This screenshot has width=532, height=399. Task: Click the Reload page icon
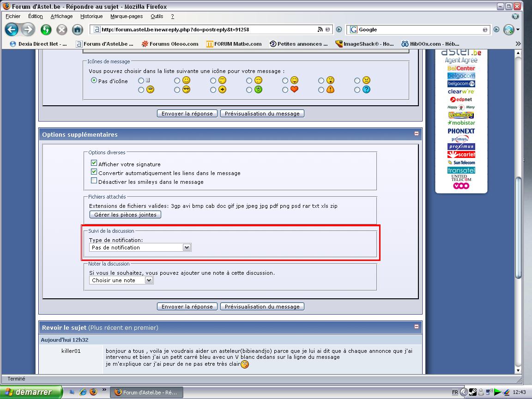(45, 30)
